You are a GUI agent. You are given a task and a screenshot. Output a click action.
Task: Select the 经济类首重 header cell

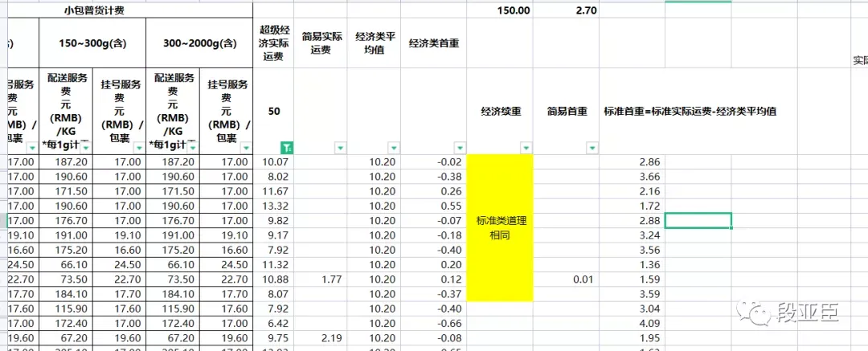434,43
